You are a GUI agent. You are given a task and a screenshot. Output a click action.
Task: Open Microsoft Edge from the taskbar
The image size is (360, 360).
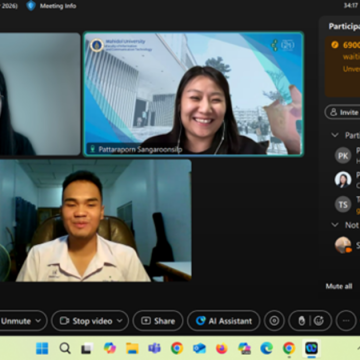click(x=267, y=348)
